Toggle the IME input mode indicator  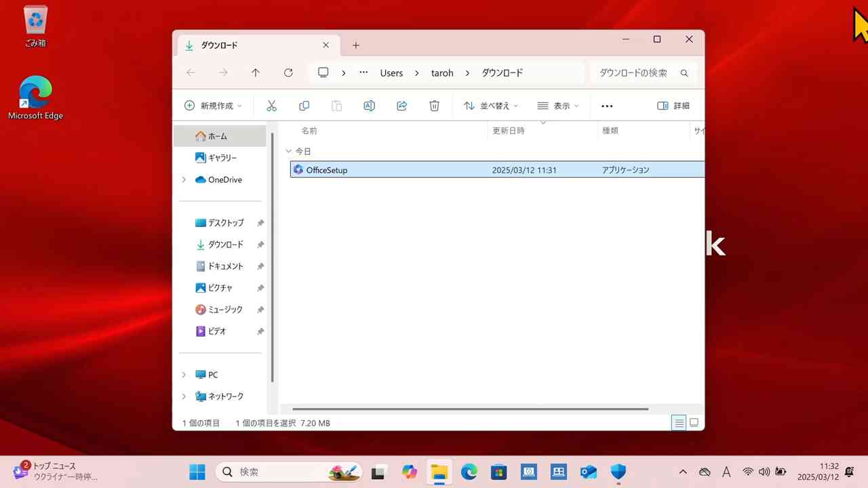click(x=726, y=472)
